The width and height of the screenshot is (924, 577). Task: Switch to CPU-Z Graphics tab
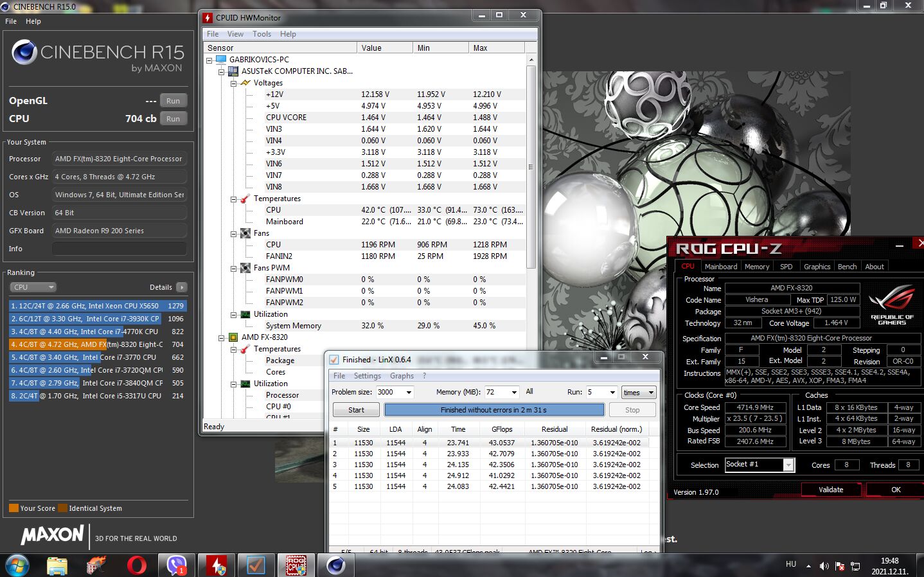click(x=817, y=267)
